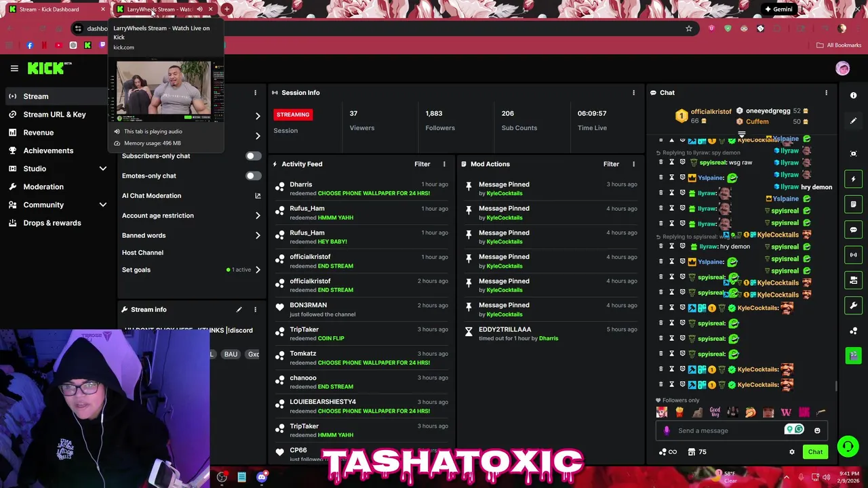Open the Netflix bookmark
The height and width of the screenshot is (488, 868).
[44, 45]
